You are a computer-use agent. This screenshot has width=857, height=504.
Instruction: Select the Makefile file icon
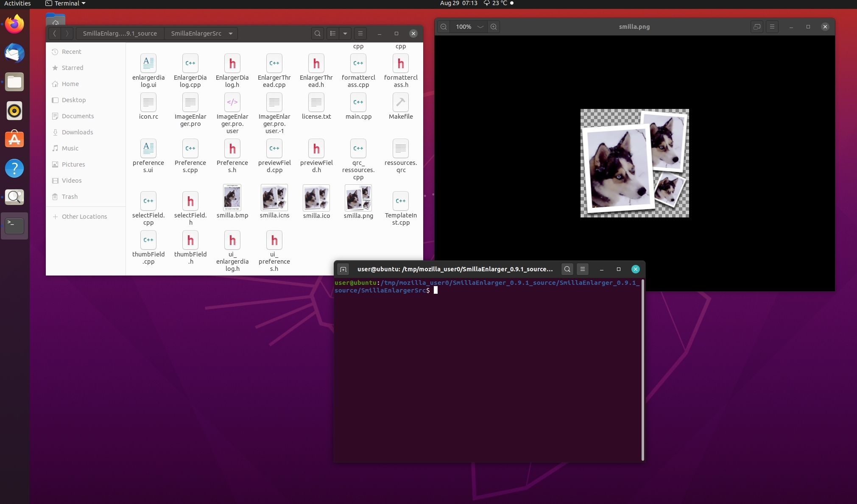click(x=400, y=103)
